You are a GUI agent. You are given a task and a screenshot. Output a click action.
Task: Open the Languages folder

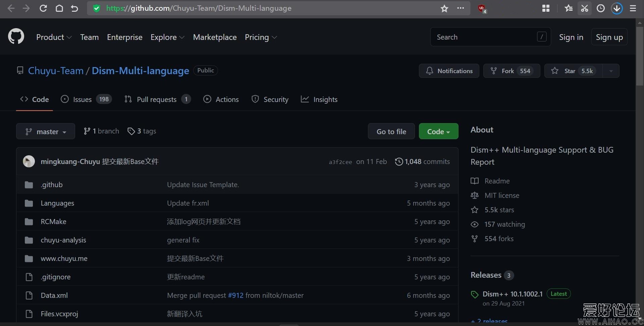coord(57,203)
